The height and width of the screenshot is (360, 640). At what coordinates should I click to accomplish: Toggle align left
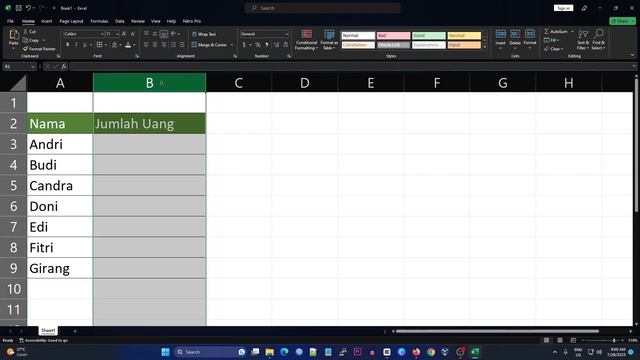pyautogui.click(x=146, y=44)
